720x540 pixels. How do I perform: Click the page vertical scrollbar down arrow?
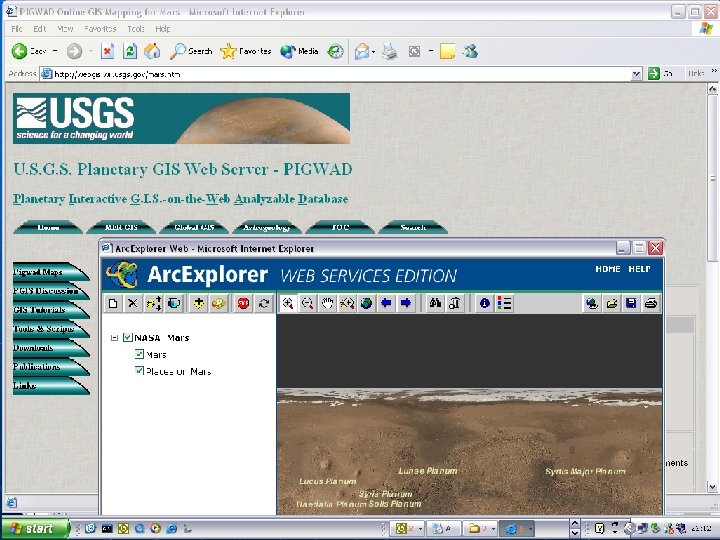click(712, 486)
